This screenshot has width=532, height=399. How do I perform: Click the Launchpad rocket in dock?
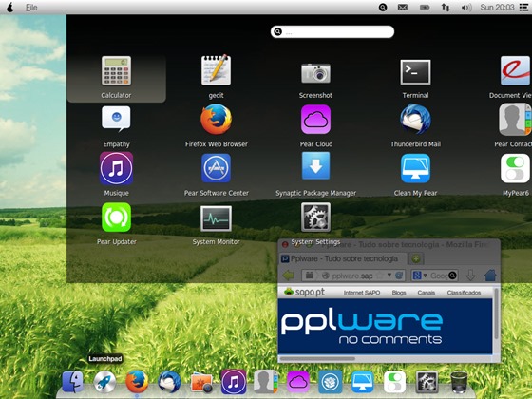click(104, 382)
